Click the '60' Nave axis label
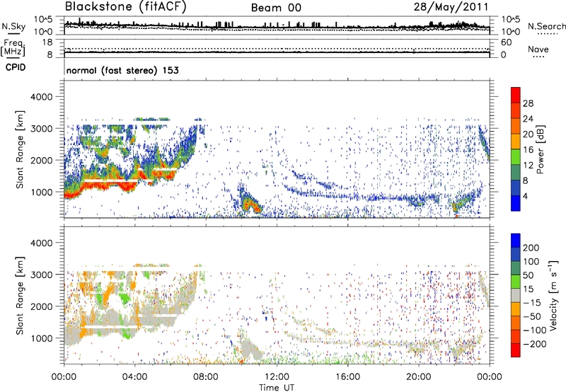The height and width of the screenshot is (392, 566). pos(507,42)
